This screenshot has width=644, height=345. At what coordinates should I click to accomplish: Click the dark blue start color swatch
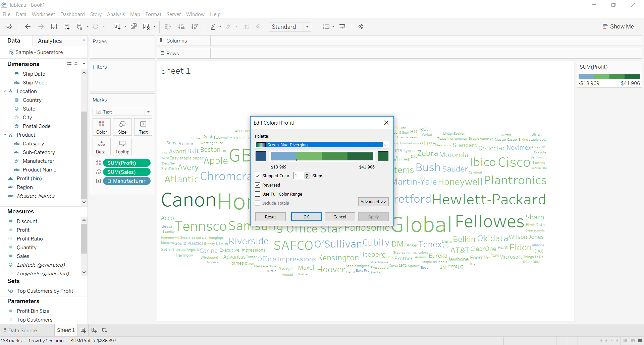(x=261, y=156)
